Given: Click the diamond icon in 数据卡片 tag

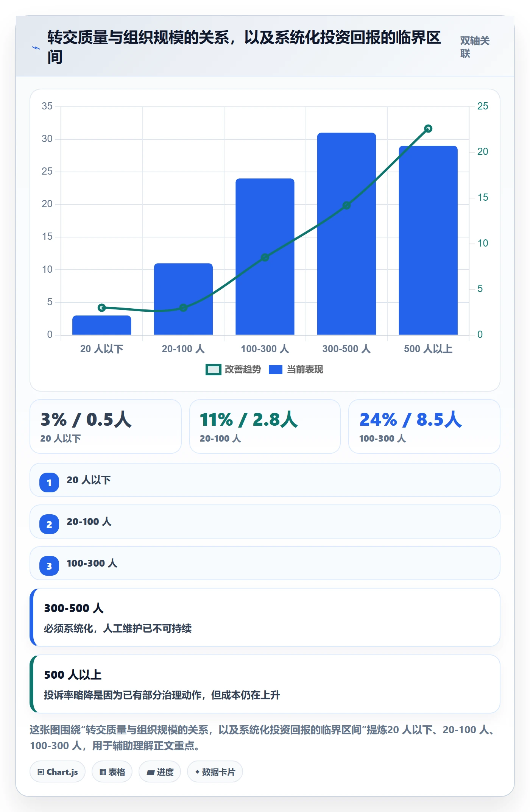Looking at the screenshot, I should pos(197,772).
